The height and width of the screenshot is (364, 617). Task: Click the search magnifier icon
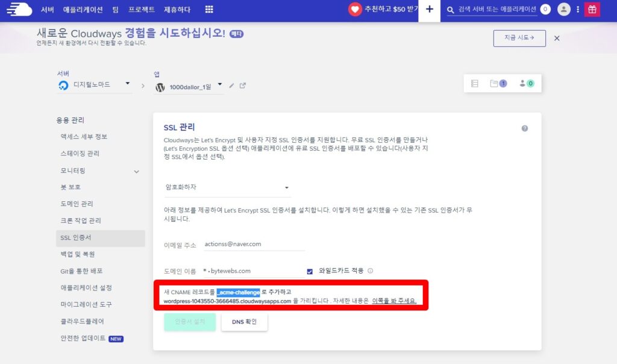point(451,10)
